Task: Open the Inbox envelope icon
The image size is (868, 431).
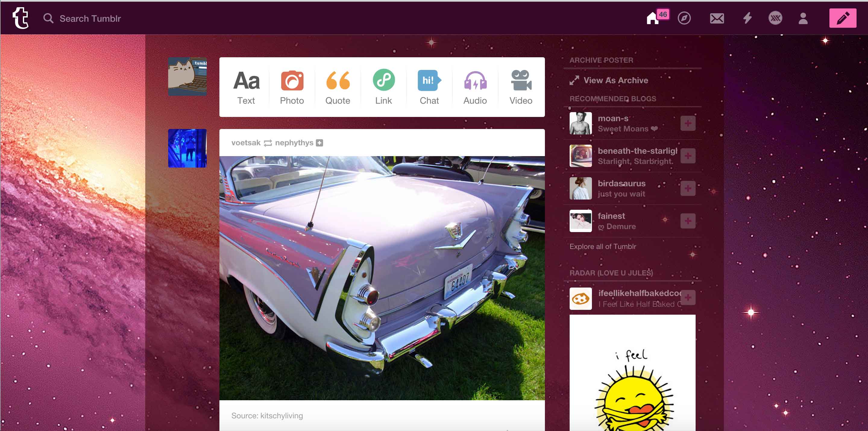Action: 717,18
